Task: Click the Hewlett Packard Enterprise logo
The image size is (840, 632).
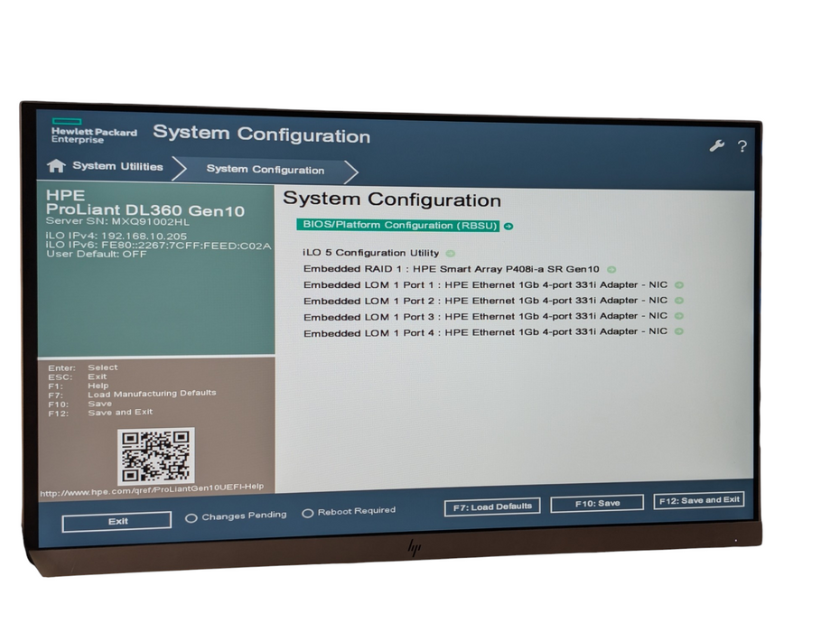Action: (x=94, y=131)
